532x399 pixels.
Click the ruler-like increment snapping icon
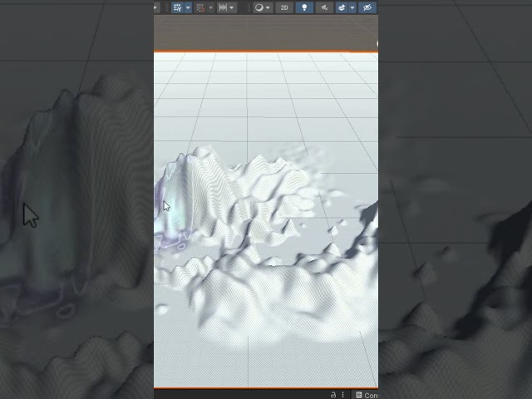(x=223, y=7)
